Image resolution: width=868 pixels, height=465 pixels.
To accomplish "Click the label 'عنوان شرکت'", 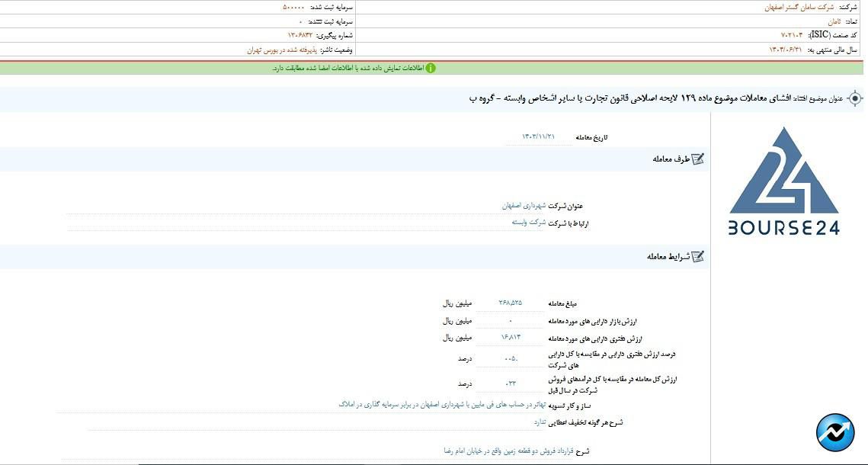I will coord(565,207).
